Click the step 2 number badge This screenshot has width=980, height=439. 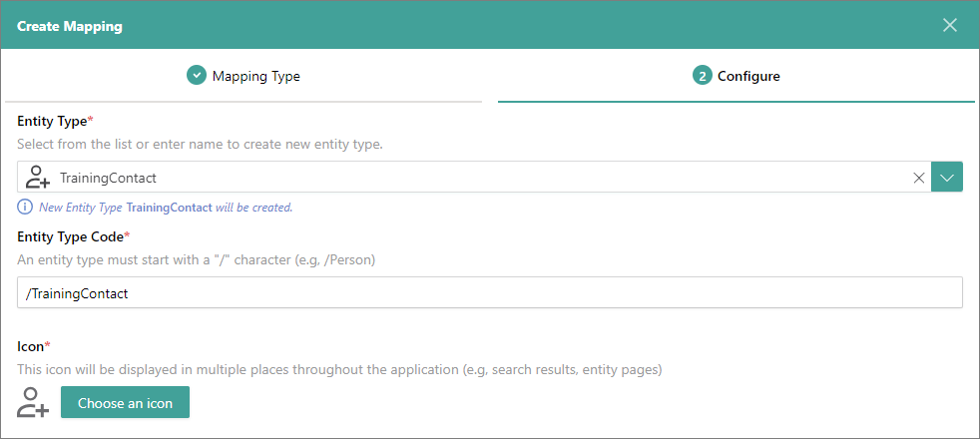pos(702,76)
